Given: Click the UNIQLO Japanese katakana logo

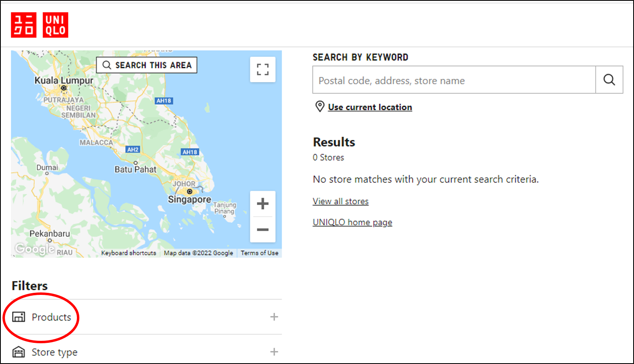Looking at the screenshot, I should (24, 25).
